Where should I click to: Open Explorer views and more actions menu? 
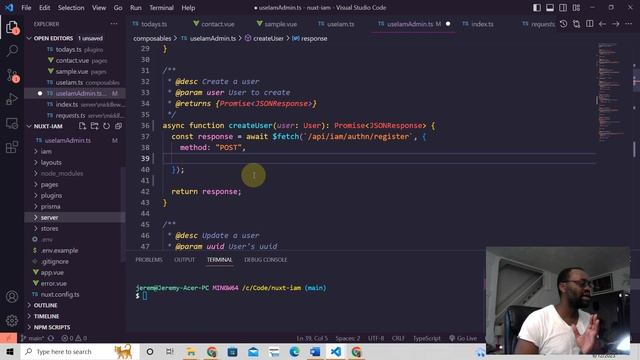pos(114,24)
